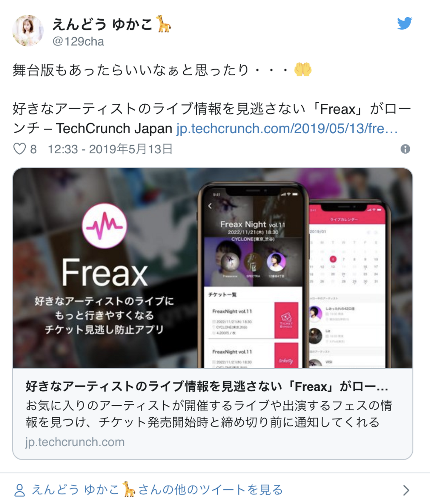
Task: Click the pink Freax pulse logo
Action: coord(105,226)
